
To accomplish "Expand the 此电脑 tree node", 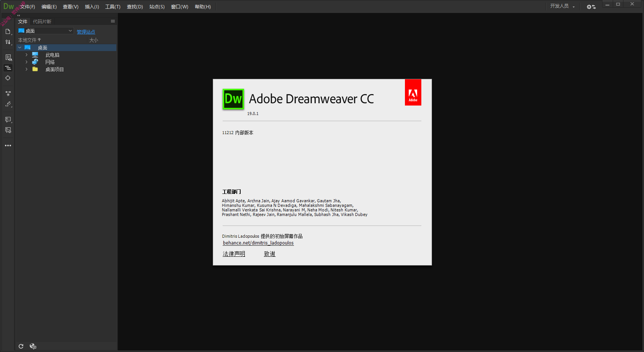I will 26,55.
